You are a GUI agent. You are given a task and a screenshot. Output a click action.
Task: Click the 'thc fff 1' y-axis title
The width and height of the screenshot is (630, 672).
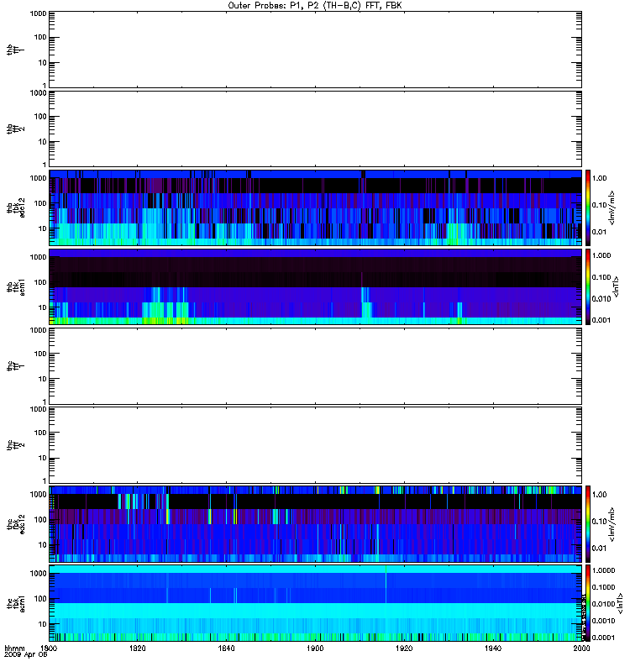(15, 366)
